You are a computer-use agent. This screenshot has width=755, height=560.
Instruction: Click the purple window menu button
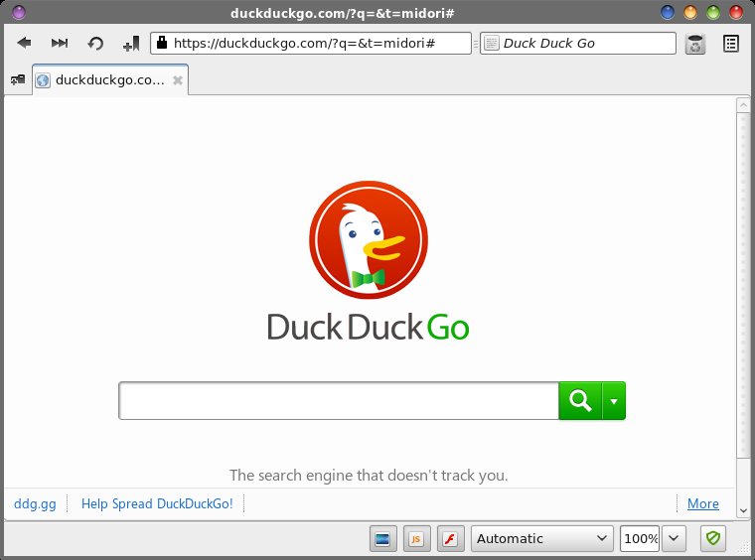[x=18, y=13]
